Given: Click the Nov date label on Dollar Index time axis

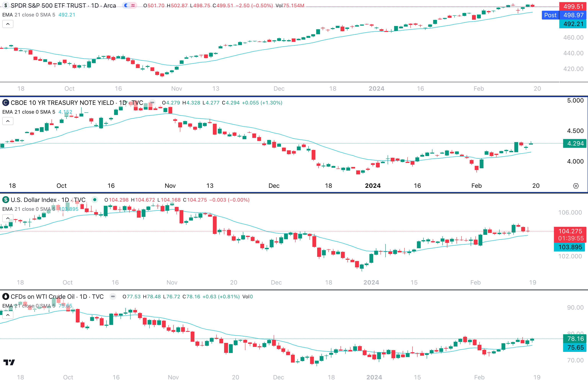Looking at the screenshot, I should (172, 282).
